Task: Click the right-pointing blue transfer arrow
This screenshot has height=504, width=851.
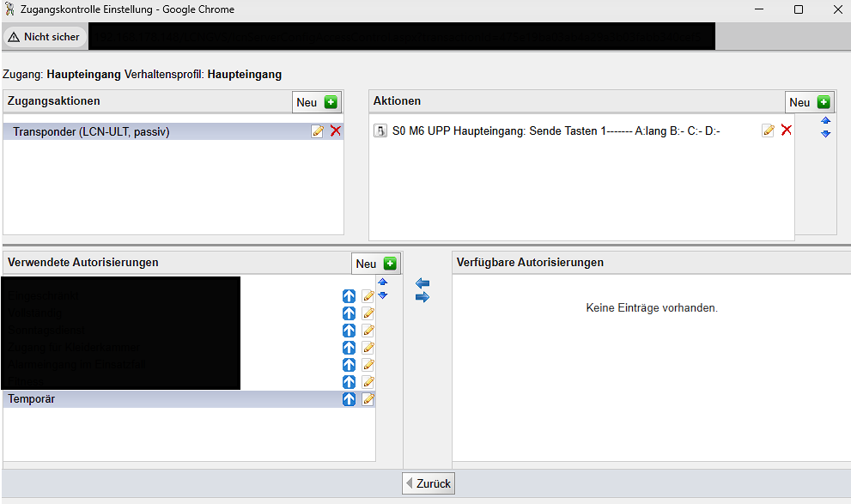Action: (422, 297)
